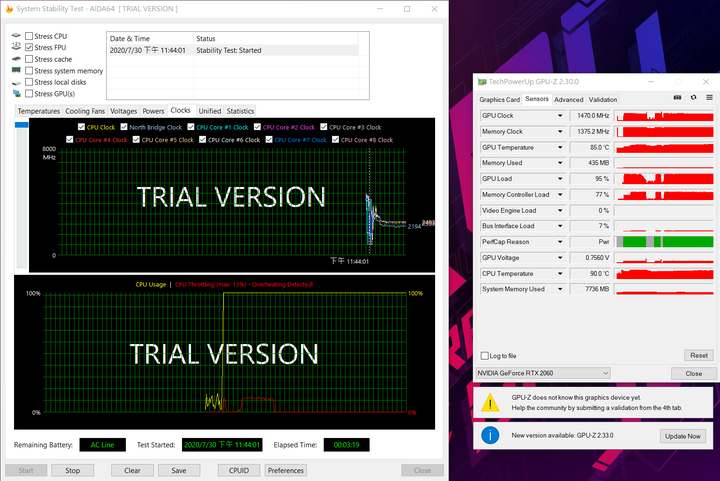Toggle North Bridge Clock graph checkbox

click(124, 127)
